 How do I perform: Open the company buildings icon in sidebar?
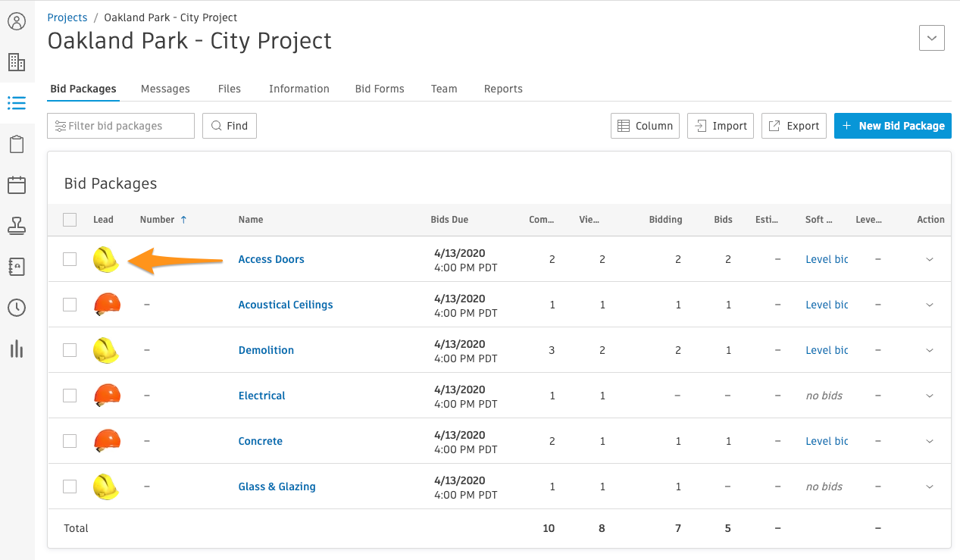click(17, 62)
